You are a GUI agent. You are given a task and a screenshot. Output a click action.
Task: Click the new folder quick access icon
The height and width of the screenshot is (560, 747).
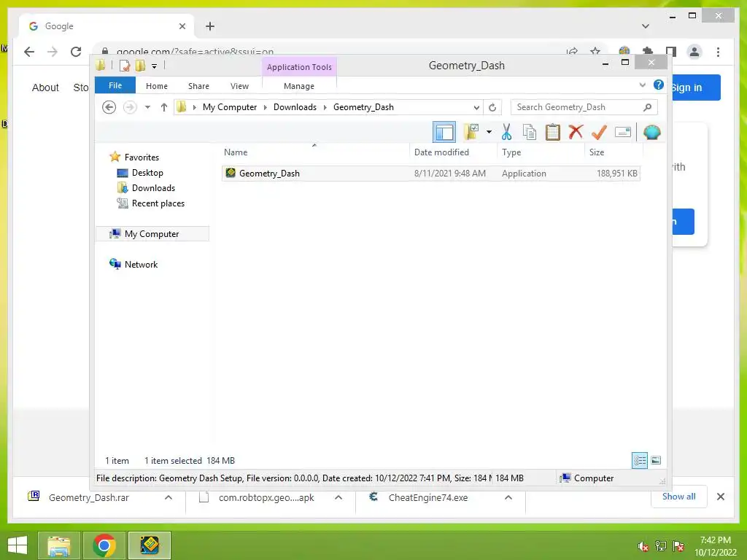coord(141,66)
